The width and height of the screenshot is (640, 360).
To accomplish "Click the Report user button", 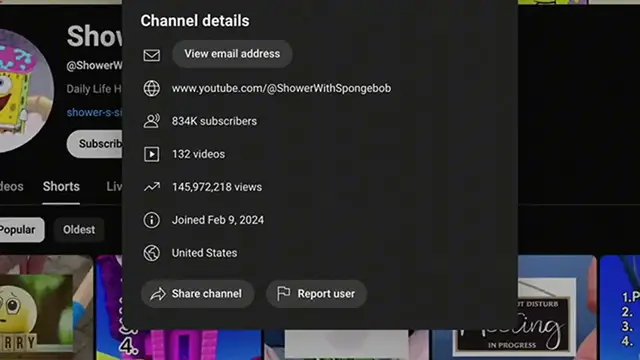I will (x=316, y=294).
